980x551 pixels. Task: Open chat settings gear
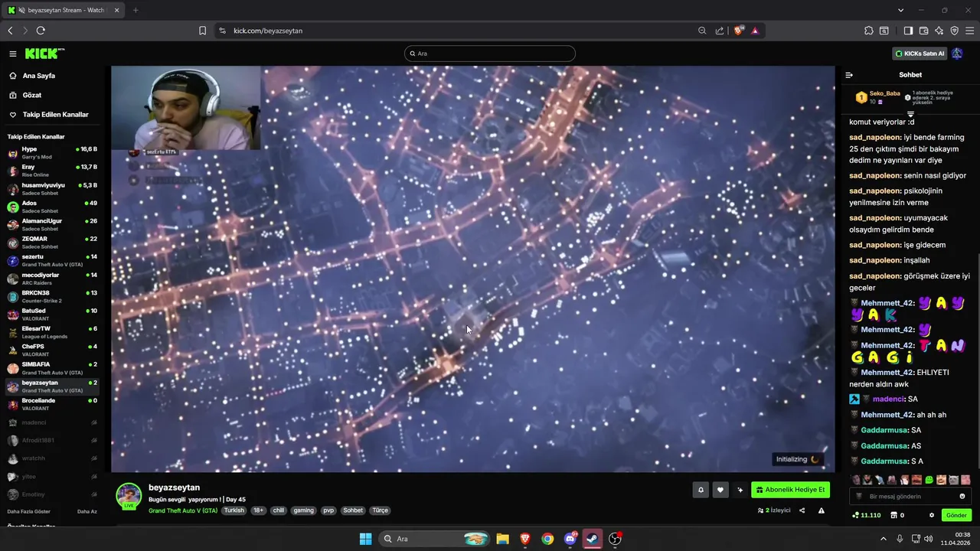coord(932,515)
